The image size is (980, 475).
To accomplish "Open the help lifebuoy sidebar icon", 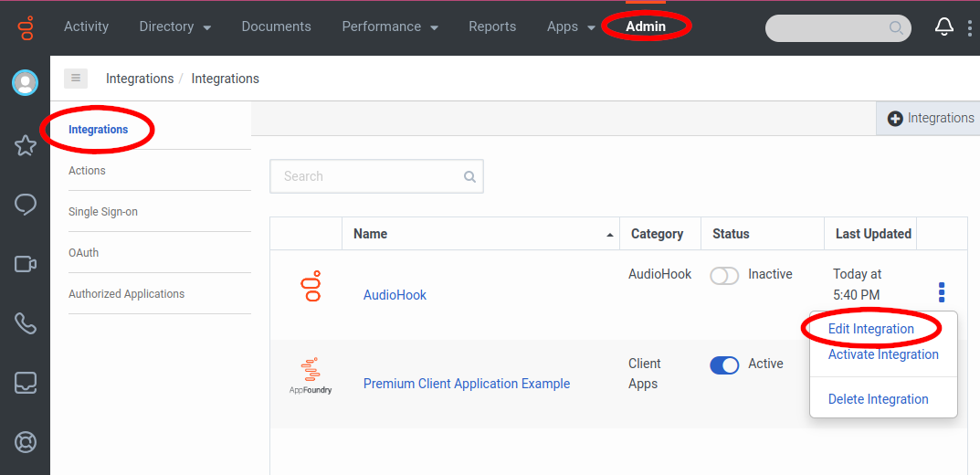I will click(26, 442).
